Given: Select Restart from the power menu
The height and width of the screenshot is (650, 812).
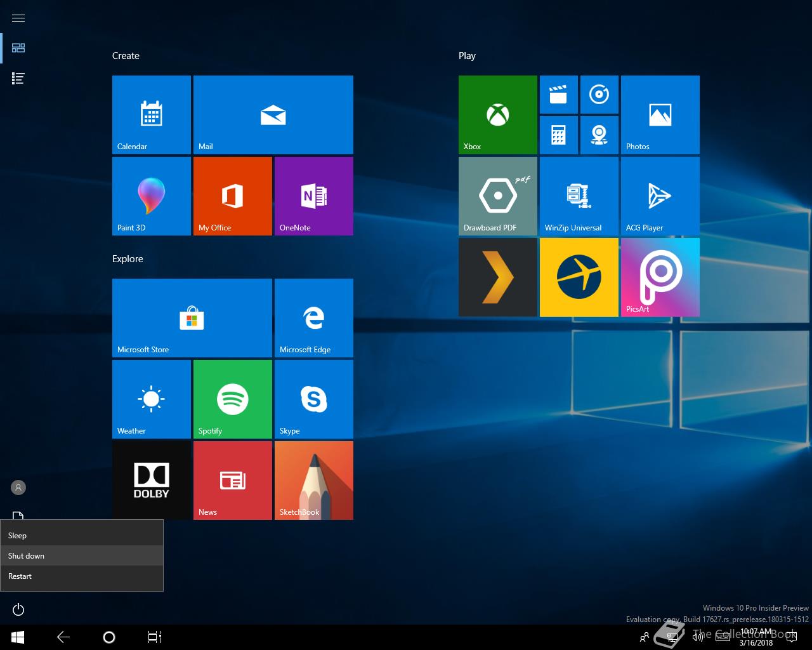Looking at the screenshot, I should 82,576.
